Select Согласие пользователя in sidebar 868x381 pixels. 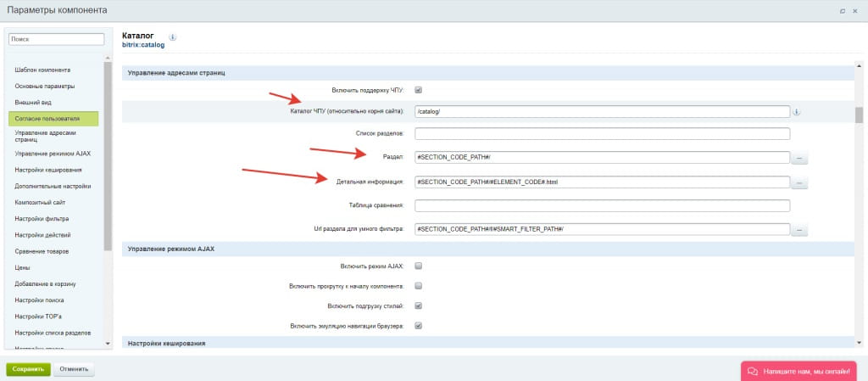point(53,119)
